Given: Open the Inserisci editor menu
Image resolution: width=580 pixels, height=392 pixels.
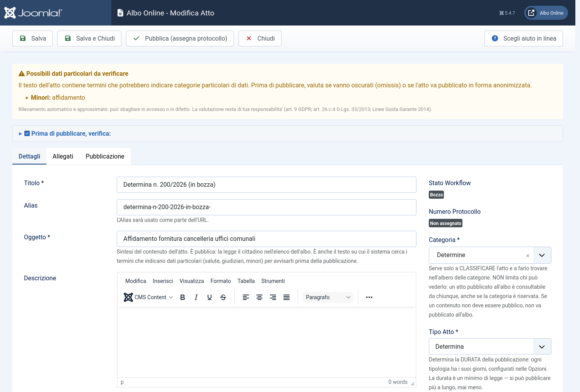Looking at the screenshot, I should (163, 281).
